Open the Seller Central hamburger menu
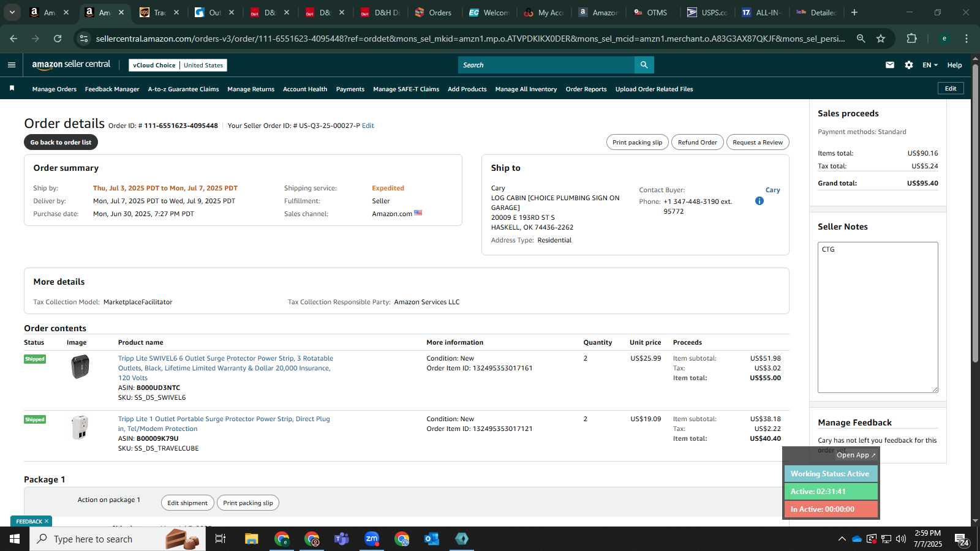 click(12, 65)
